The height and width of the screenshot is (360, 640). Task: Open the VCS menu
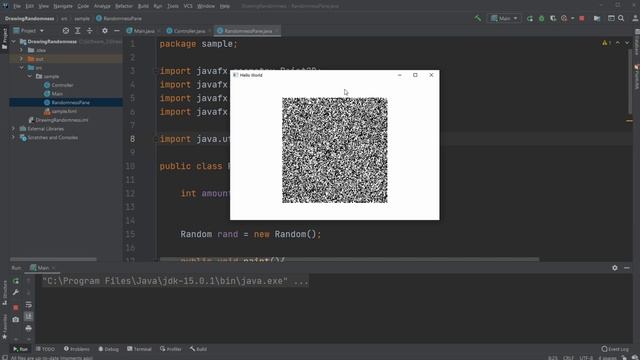pyautogui.click(x=188, y=6)
